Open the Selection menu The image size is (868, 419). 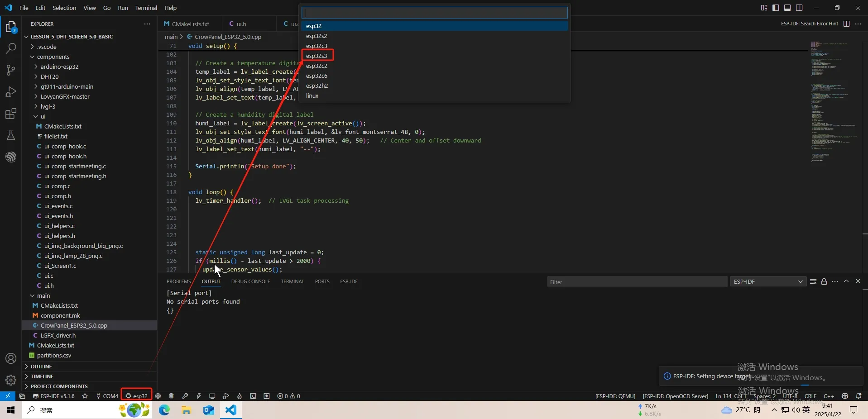[64, 8]
